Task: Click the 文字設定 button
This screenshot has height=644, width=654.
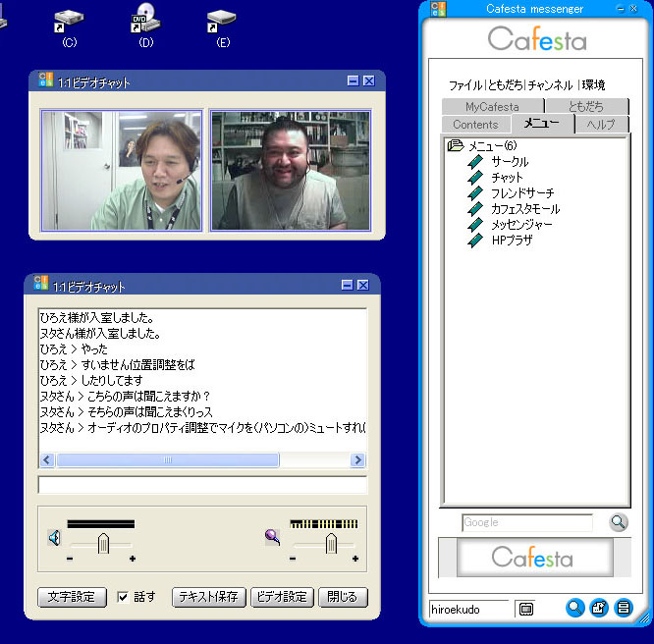Action: pos(72,597)
